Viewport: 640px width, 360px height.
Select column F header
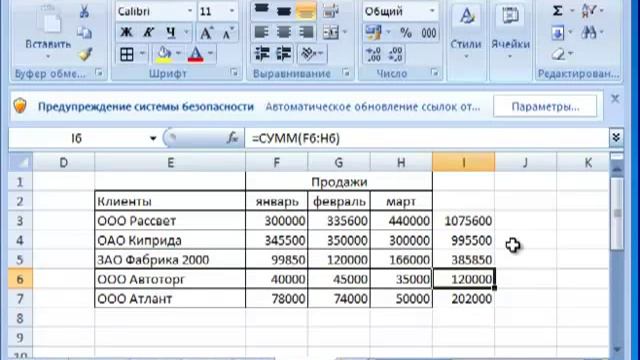[x=277, y=162]
